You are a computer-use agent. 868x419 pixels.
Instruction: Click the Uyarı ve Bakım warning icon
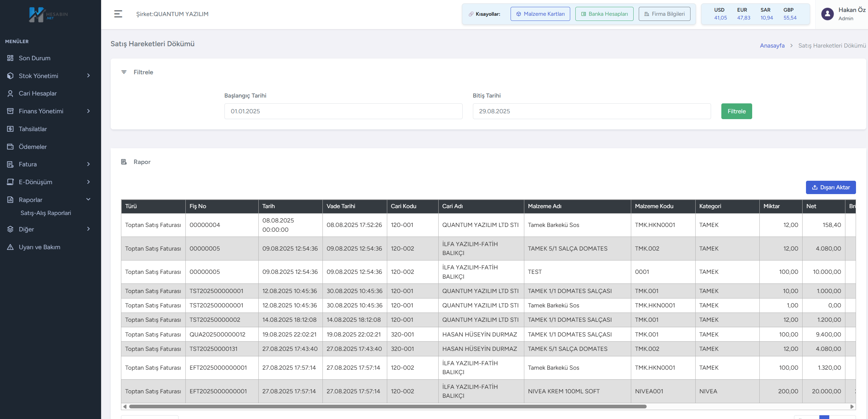pos(10,247)
